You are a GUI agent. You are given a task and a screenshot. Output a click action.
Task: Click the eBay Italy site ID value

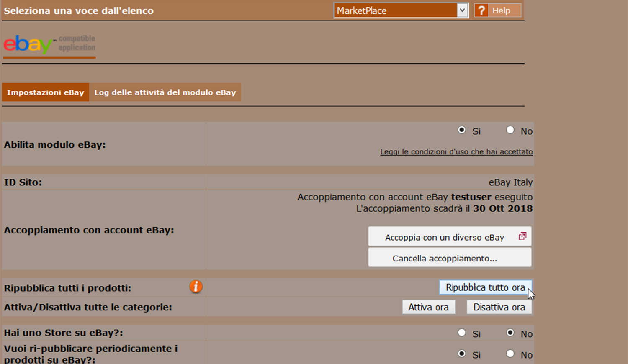click(x=510, y=182)
